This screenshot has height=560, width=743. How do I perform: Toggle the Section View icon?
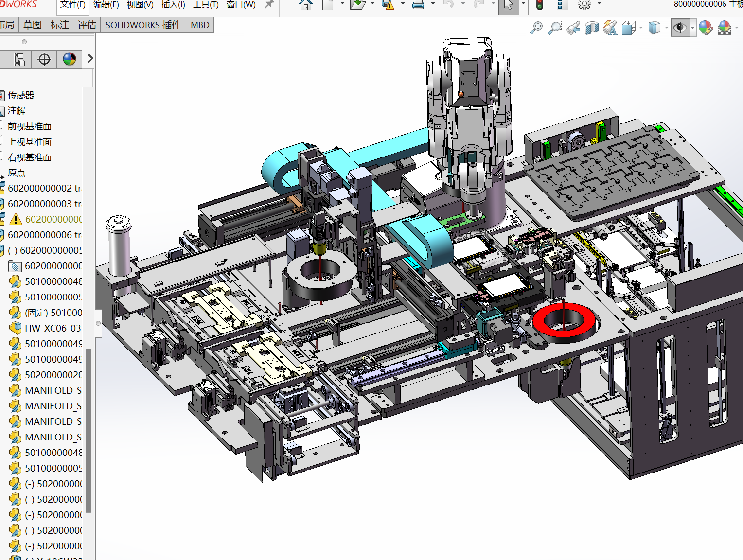(592, 28)
